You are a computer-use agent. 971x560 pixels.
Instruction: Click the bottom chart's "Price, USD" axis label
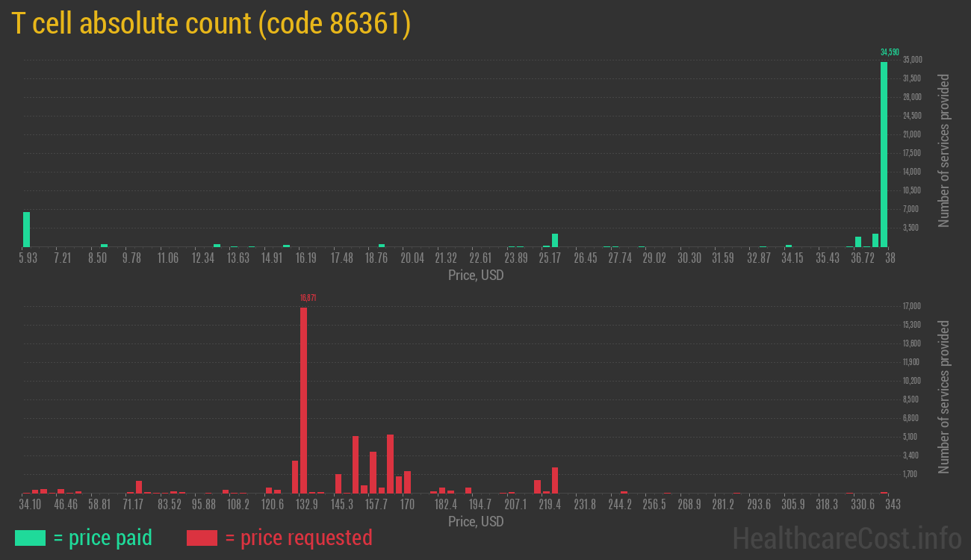click(476, 522)
